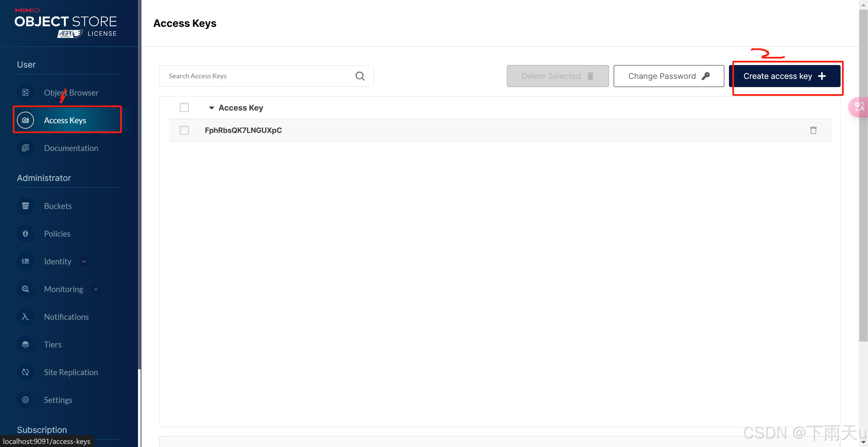Delete access key FphRbsQK7LNGUXpC with trash icon
Image resolution: width=868 pixels, height=447 pixels.
813,130
